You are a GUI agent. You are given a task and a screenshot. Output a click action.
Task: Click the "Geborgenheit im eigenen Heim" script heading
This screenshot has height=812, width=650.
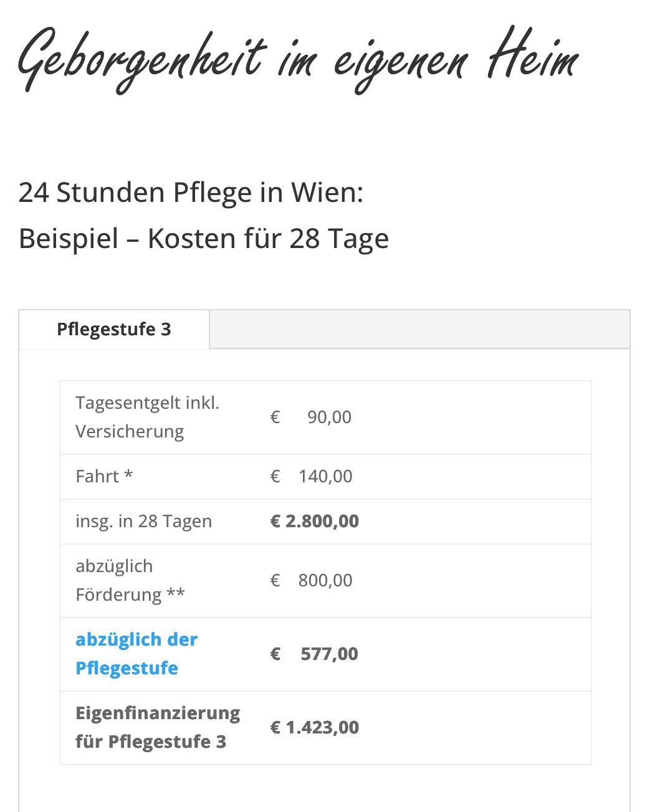[299, 60]
